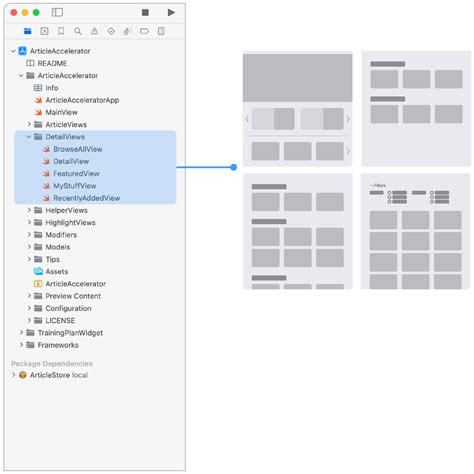474x474 pixels.
Task: Expand the Modifiers folder
Action: coord(29,235)
